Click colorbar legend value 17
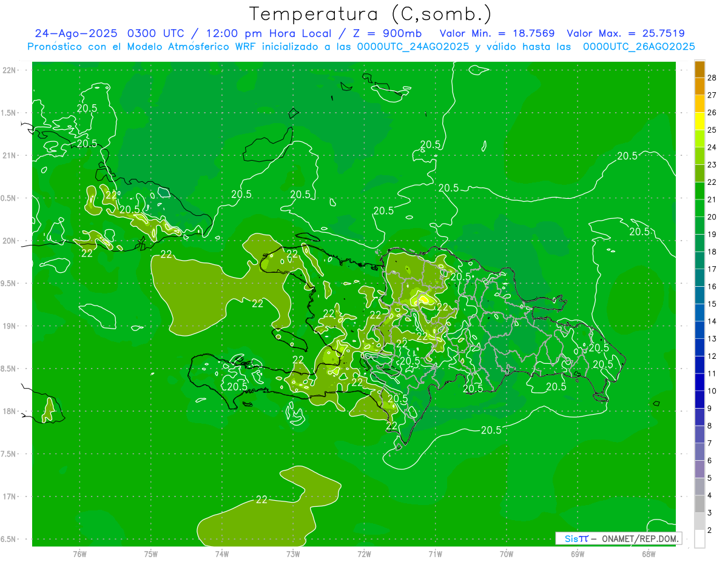The image size is (728, 562). point(712,269)
